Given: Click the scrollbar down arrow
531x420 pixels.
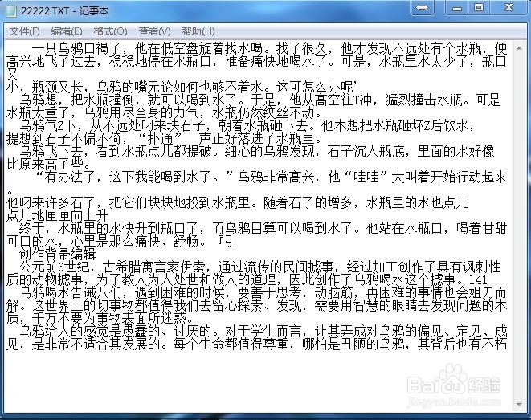Looking at the screenshot, I should 519,405.
